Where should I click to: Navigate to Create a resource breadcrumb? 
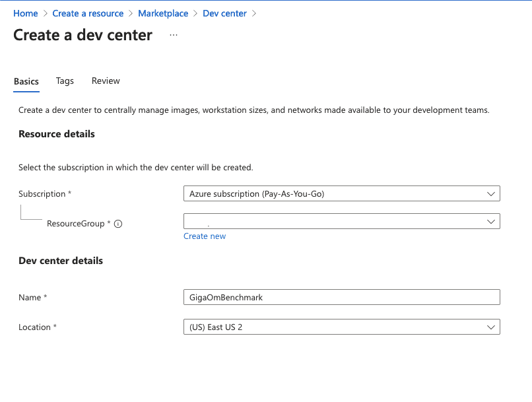click(x=88, y=13)
